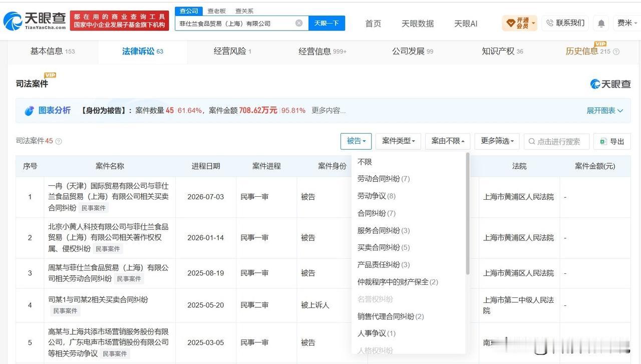641x364 pixels.
Task: Switch to the 知识产权 tab
Action: click(x=502, y=51)
